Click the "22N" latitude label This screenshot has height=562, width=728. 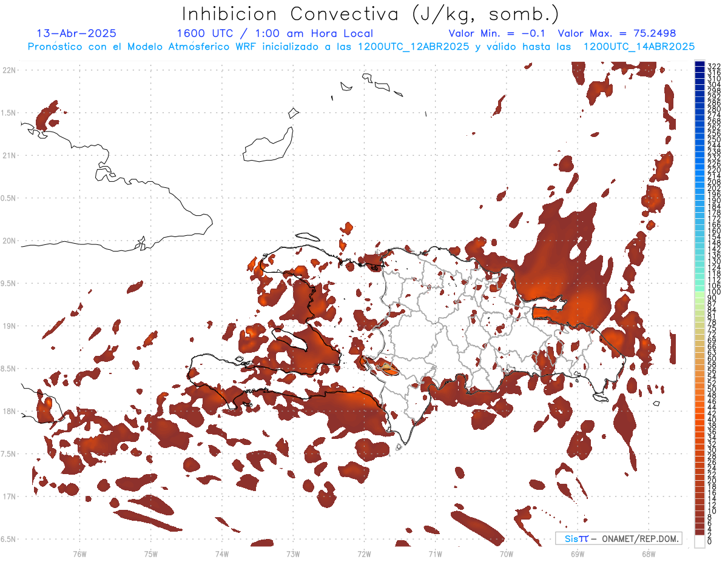[9, 70]
